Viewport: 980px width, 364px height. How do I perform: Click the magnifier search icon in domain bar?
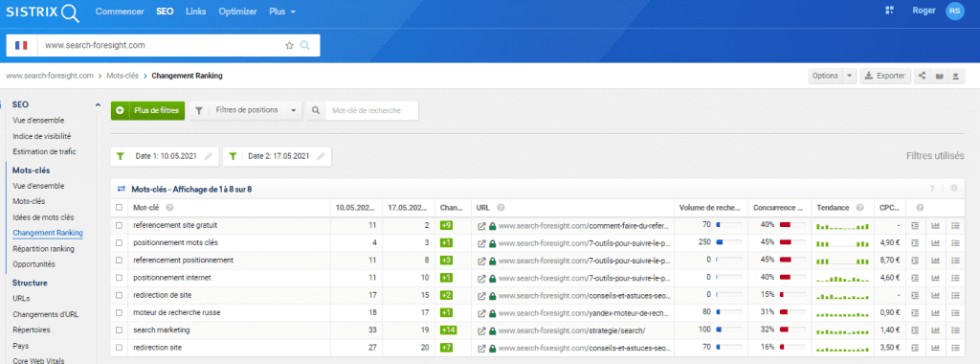tap(305, 46)
